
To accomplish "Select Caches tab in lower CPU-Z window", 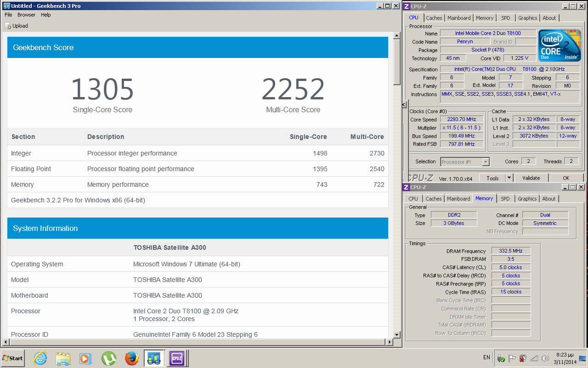I will click(433, 199).
